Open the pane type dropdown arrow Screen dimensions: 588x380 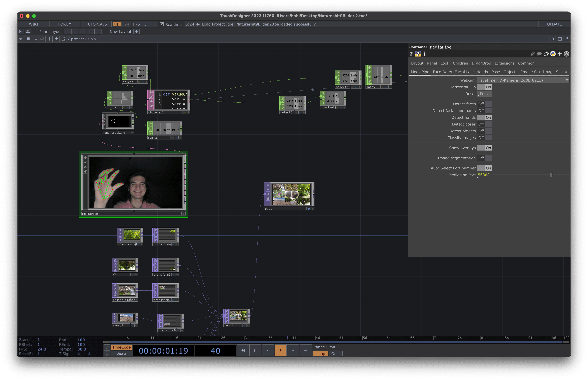[x=21, y=39]
